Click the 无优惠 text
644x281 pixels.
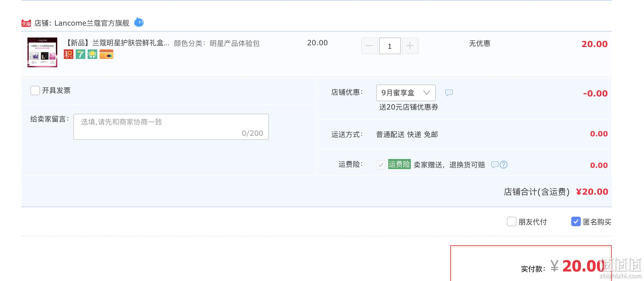coord(480,43)
